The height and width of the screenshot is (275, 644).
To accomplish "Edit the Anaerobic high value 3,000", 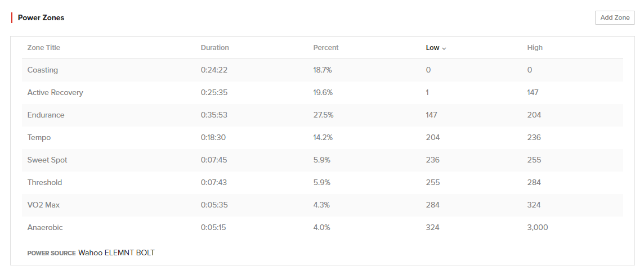I will (538, 227).
